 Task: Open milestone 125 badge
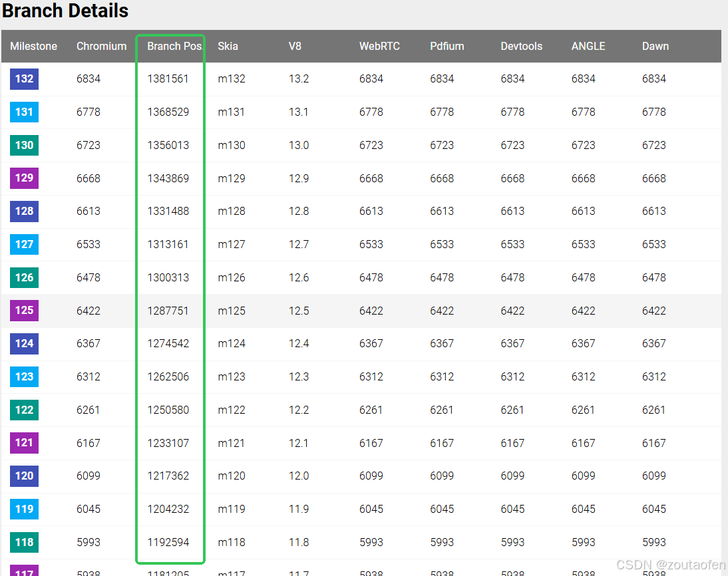(x=24, y=311)
